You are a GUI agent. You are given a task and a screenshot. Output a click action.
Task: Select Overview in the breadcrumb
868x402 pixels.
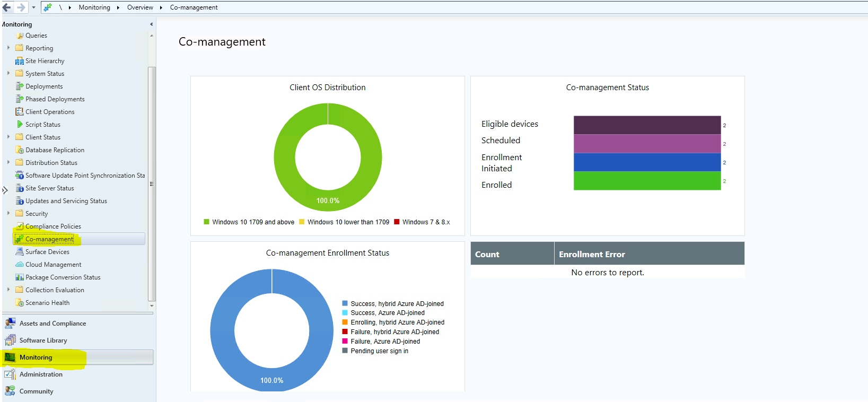(140, 7)
